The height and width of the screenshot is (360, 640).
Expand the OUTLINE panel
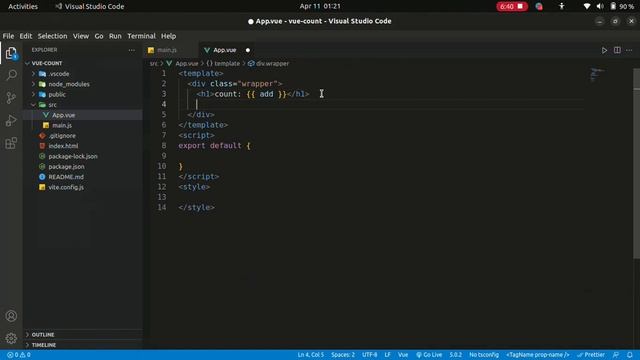[x=43, y=335]
